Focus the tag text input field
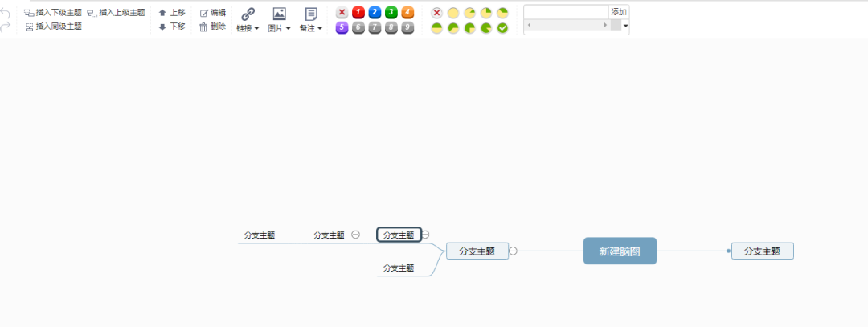The width and height of the screenshot is (868, 327). (566, 12)
